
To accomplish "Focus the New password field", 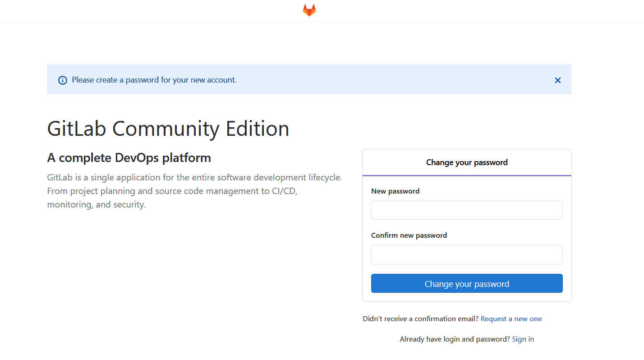I will [x=467, y=210].
